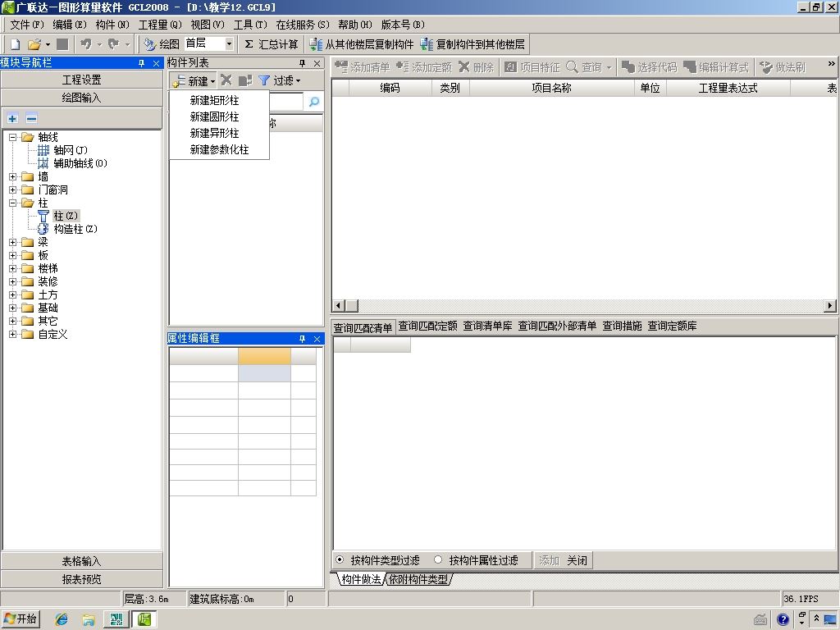The image size is (840, 630).
Task: Close the 构件列表 panel
Action: click(317, 63)
